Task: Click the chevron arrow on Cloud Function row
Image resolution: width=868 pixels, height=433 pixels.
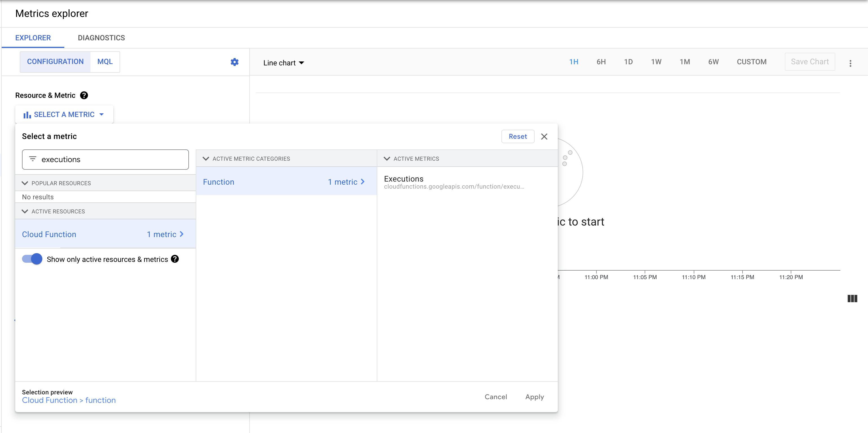Action: [x=182, y=234]
